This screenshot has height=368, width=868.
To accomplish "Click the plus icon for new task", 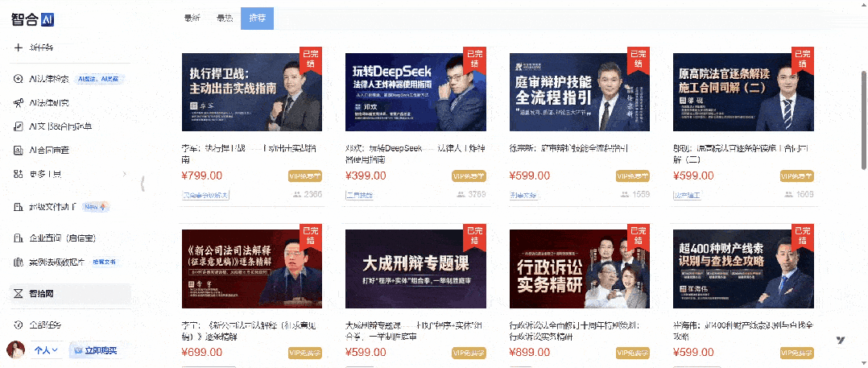I will tap(19, 47).
